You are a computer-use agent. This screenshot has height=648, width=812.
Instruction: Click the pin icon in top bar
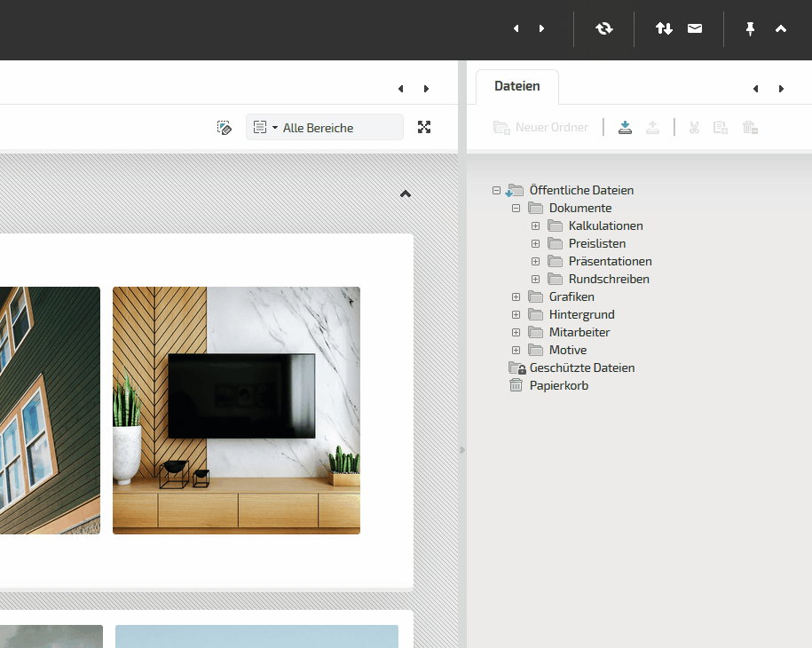pos(750,28)
